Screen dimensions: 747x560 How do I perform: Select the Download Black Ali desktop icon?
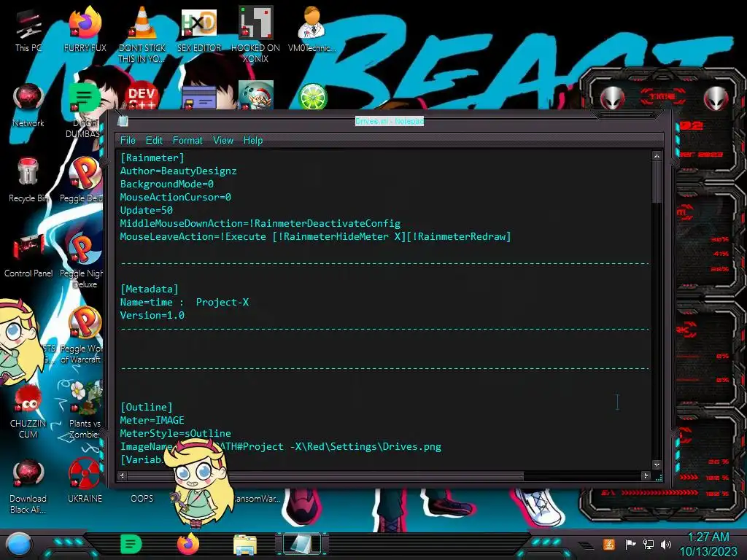pyautogui.click(x=28, y=486)
